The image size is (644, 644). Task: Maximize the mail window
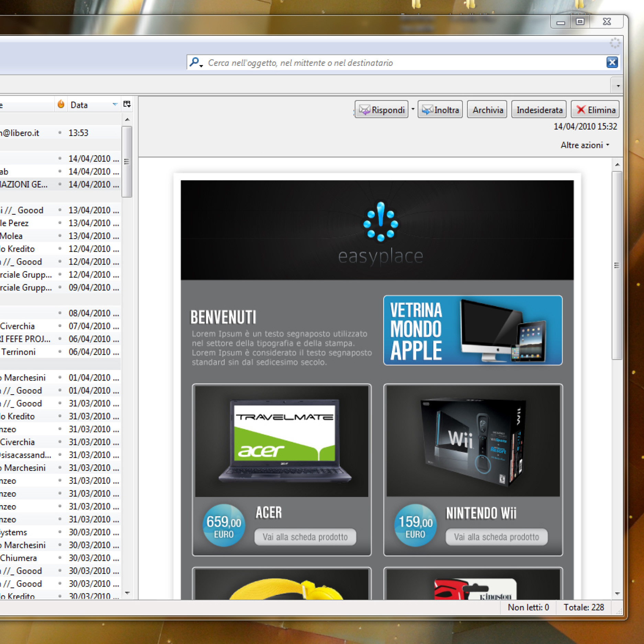coord(580,22)
